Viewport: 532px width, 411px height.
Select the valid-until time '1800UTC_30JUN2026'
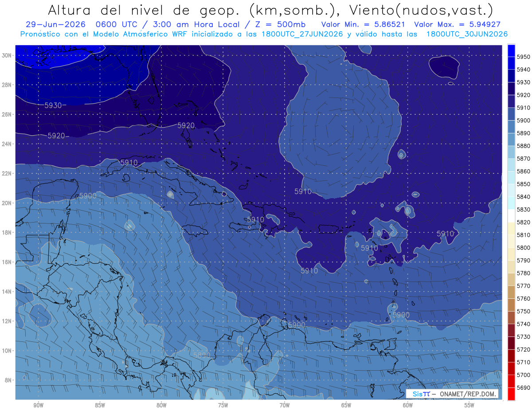pos(467,34)
